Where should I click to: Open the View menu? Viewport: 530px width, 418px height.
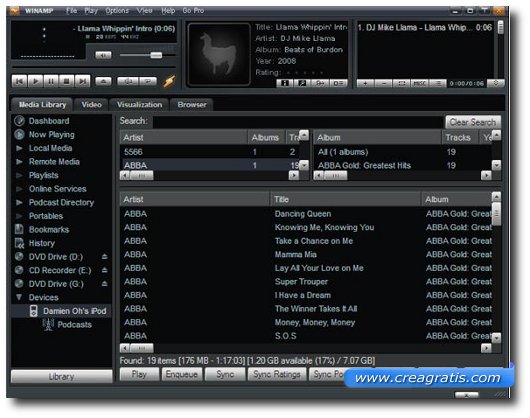[x=144, y=10]
